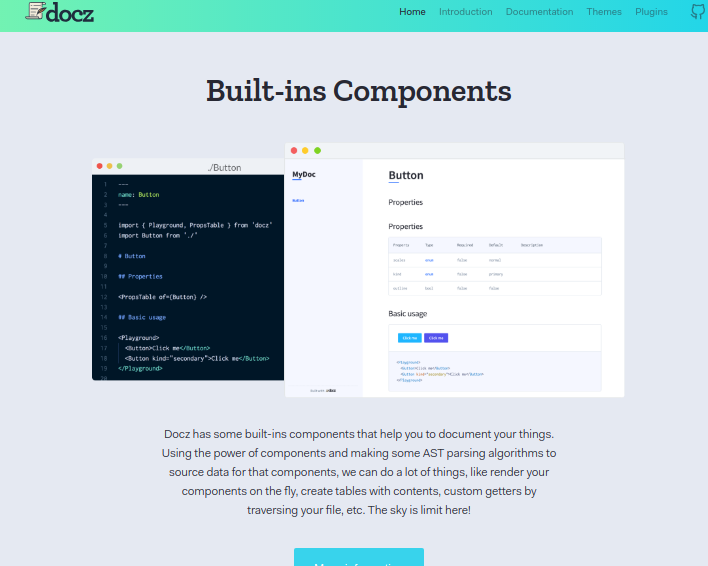Open the Introduction page
The image size is (708, 566).
pos(466,12)
